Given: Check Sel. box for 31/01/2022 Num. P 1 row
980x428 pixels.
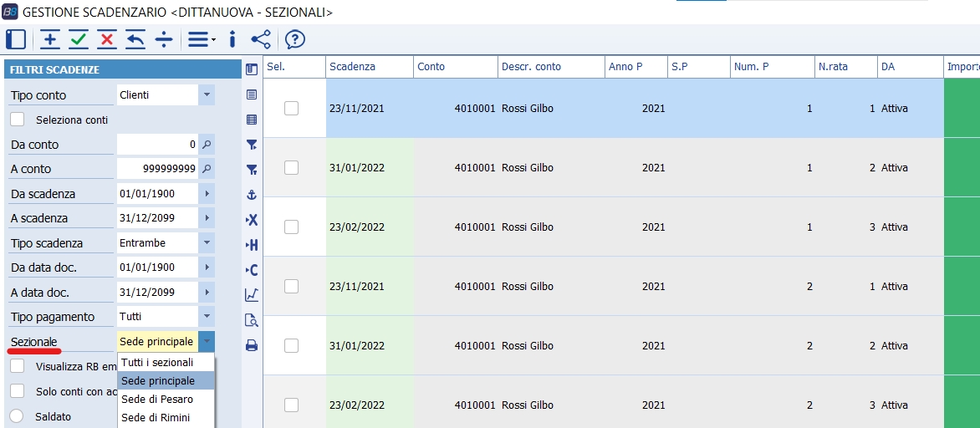Looking at the screenshot, I should pos(291,167).
